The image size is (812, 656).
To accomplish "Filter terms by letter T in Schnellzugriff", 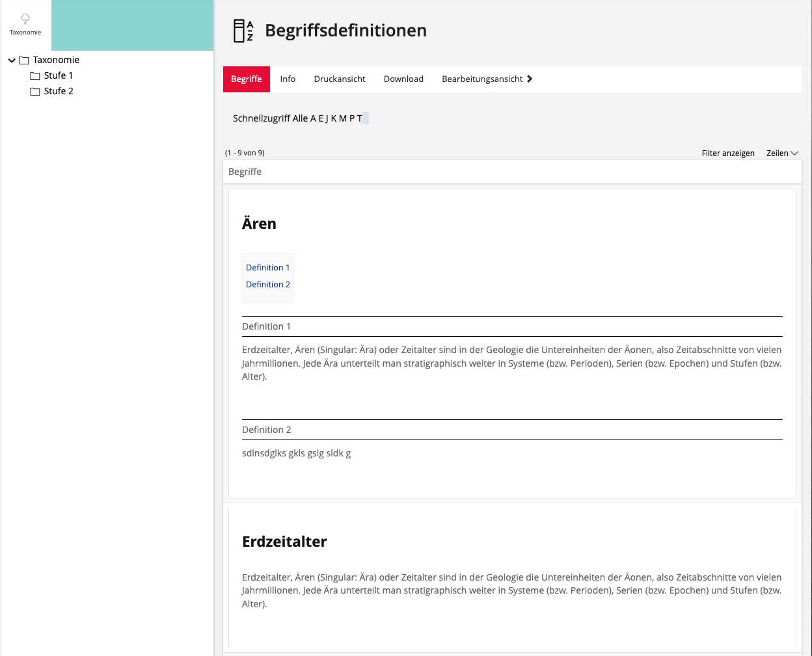I will (x=359, y=118).
